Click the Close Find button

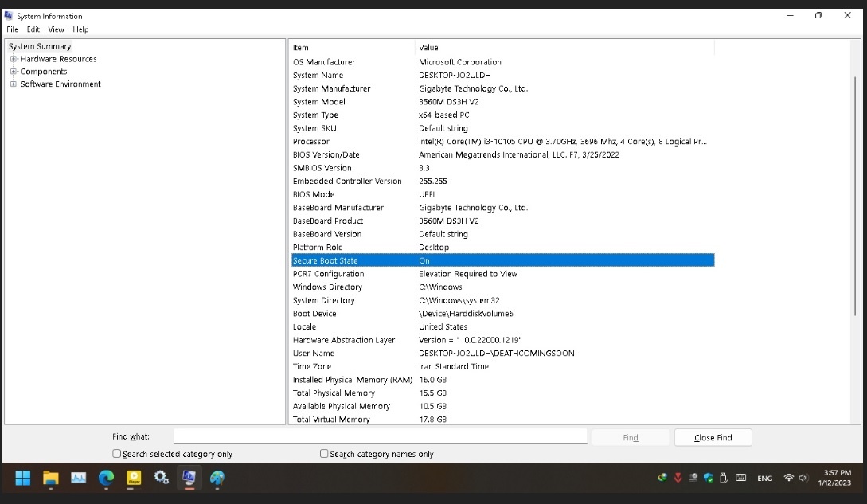click(713, 438)
